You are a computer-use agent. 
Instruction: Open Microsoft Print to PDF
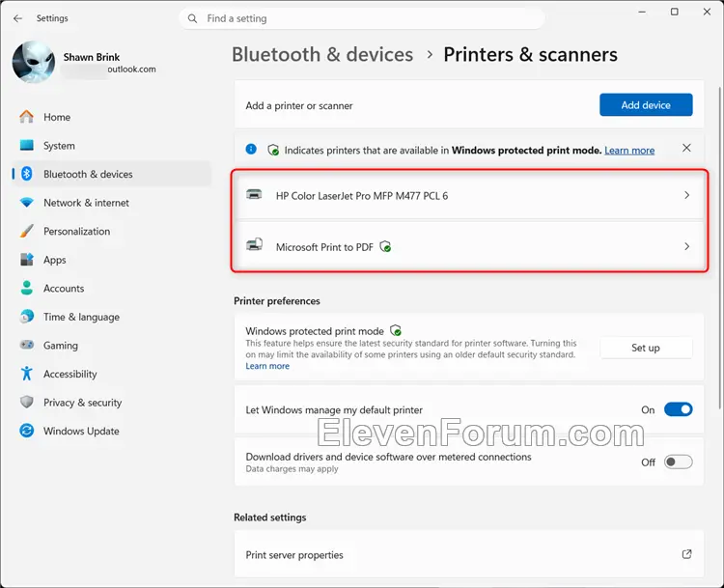(x=469, y=246)
